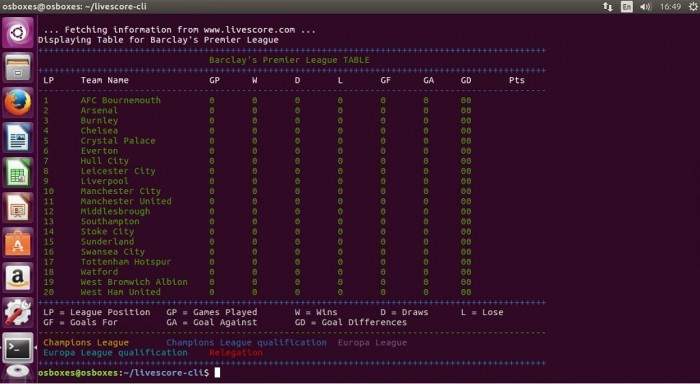The height and width of the screenshot is (384, 700).
Task: Open the En keyboard layout indicator
Action: tap(627, 7)
